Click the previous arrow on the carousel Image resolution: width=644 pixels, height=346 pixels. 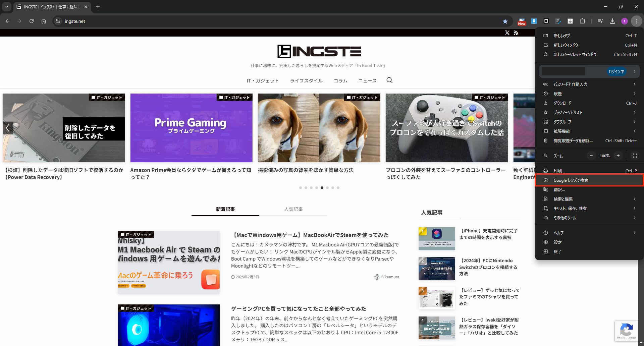[7, 128]
